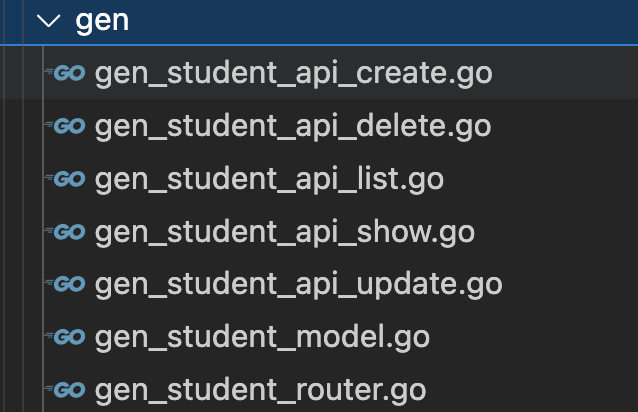Screen dimensions: 638x412
Task: Click empty space in gen_student_router.go row
Action: pos(532,390)
